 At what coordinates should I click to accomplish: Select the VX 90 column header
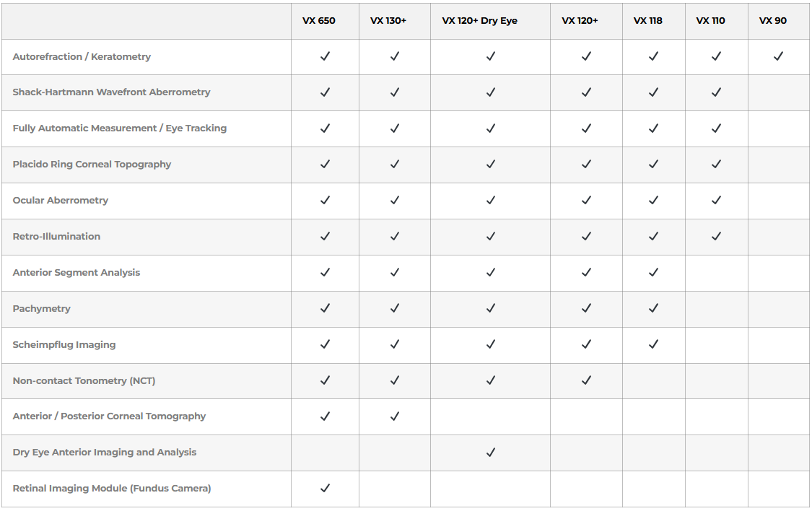tap(772, 21)
